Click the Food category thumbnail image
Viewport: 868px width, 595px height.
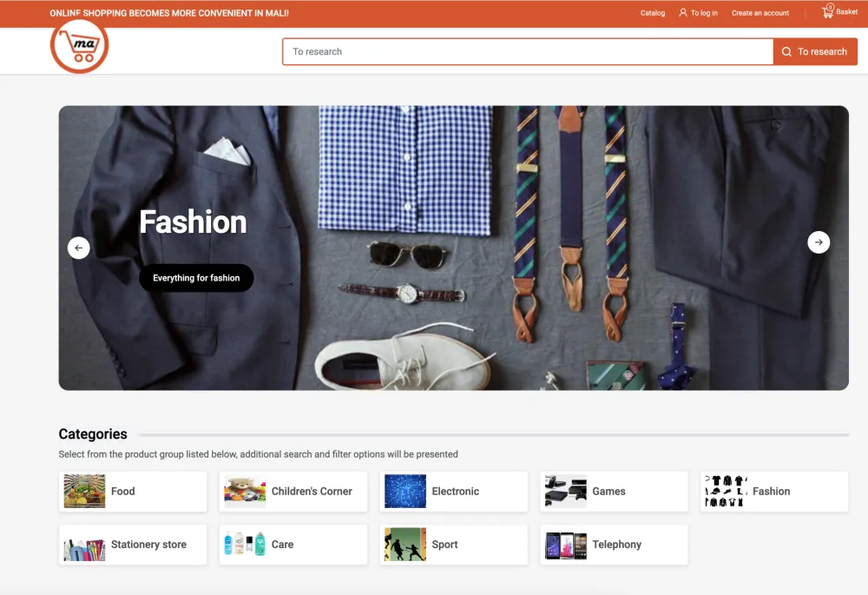click(84, 492)
